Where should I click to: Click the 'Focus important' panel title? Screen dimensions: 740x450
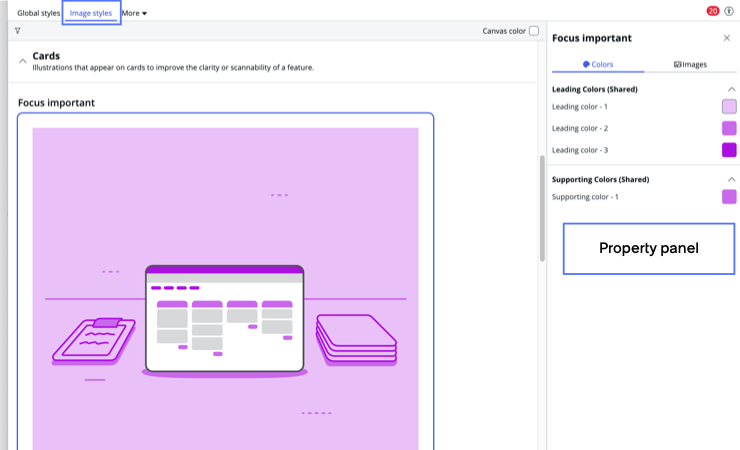pyautogui.click(x=592, y=38)
